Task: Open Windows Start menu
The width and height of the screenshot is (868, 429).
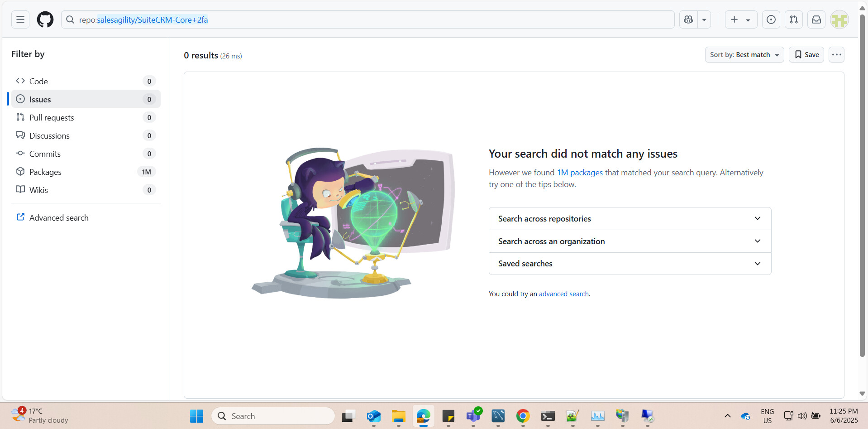Action: coord(196,416)
